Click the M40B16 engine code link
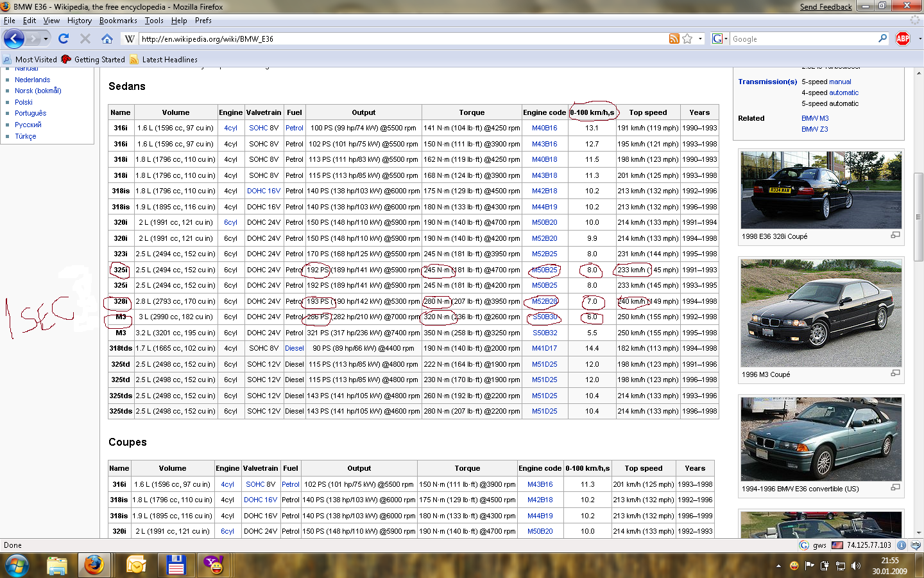 [x=544, y=128]
